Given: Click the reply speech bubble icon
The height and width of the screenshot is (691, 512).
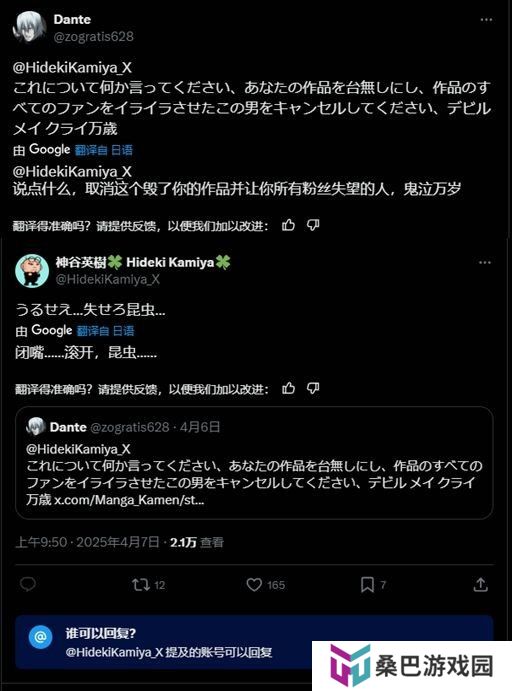Looking at the screenshot, I should (x=28, y=584).
